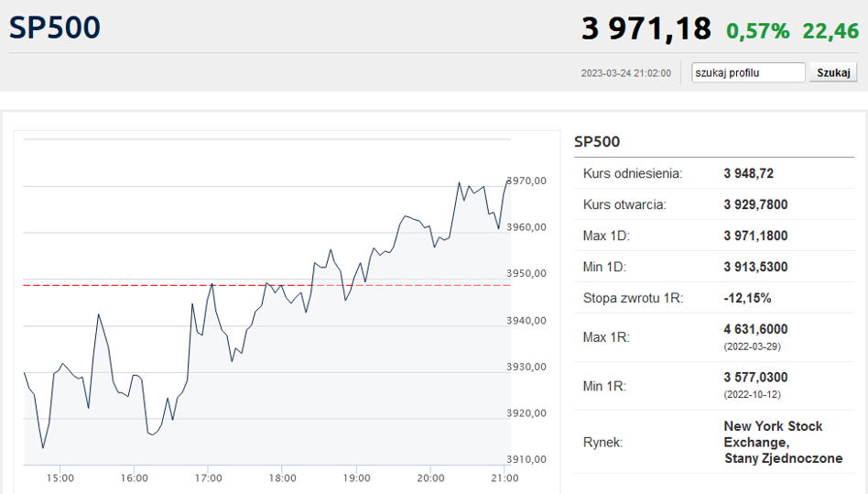Click the 'Rynek:' label
868x494 pixels.
[602, 443]
